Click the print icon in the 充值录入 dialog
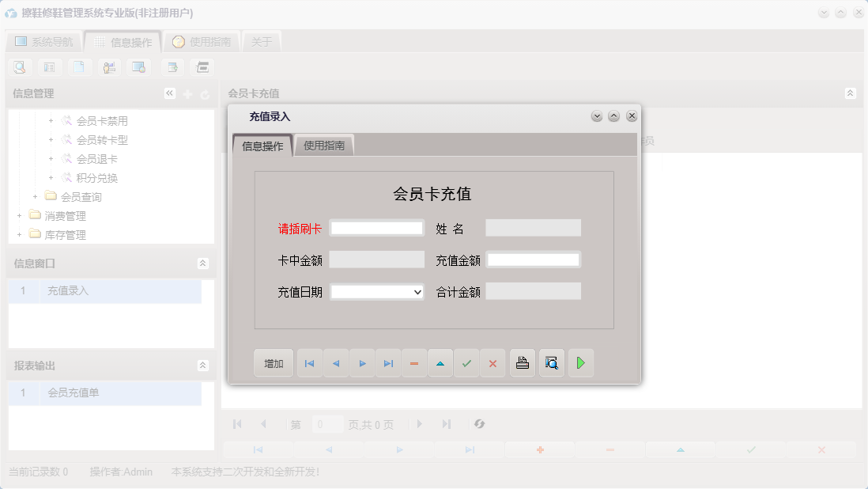Viewport: 868px width, 489px height. [523, 363]
